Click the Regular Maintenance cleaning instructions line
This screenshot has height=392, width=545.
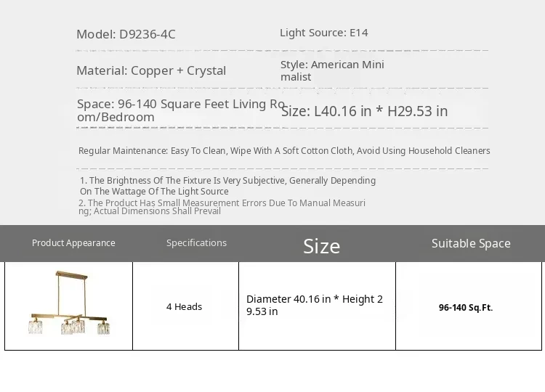tap(284, 151)
